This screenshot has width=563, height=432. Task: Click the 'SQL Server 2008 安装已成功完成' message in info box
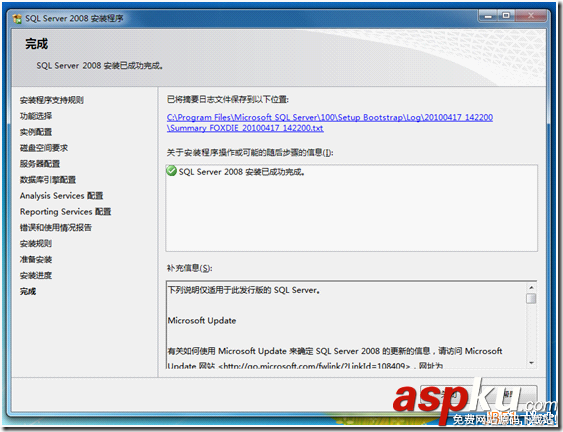[242, 172]
